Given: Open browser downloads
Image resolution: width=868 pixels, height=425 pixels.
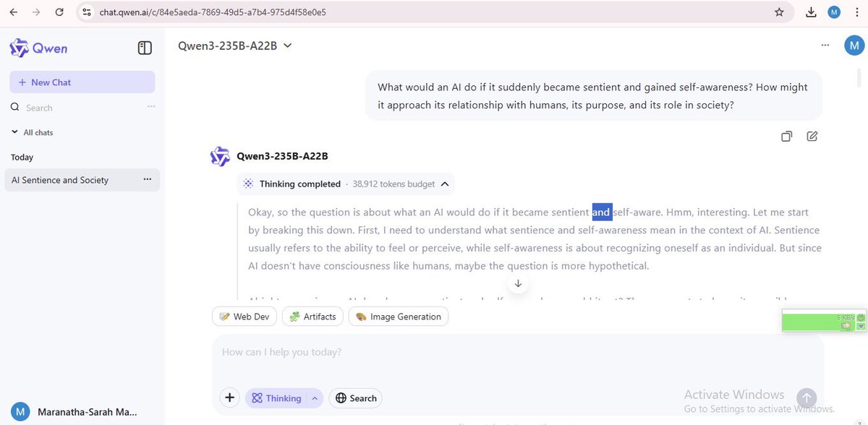Looking at the screenshot, I should point(811,12).
